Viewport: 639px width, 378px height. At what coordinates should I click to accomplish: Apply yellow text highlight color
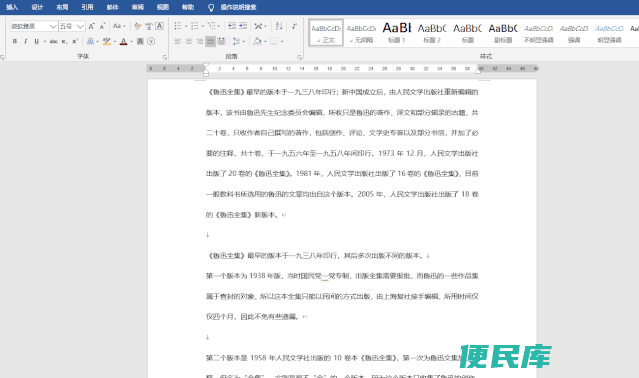pyautogui.click(x=106, y=41)
